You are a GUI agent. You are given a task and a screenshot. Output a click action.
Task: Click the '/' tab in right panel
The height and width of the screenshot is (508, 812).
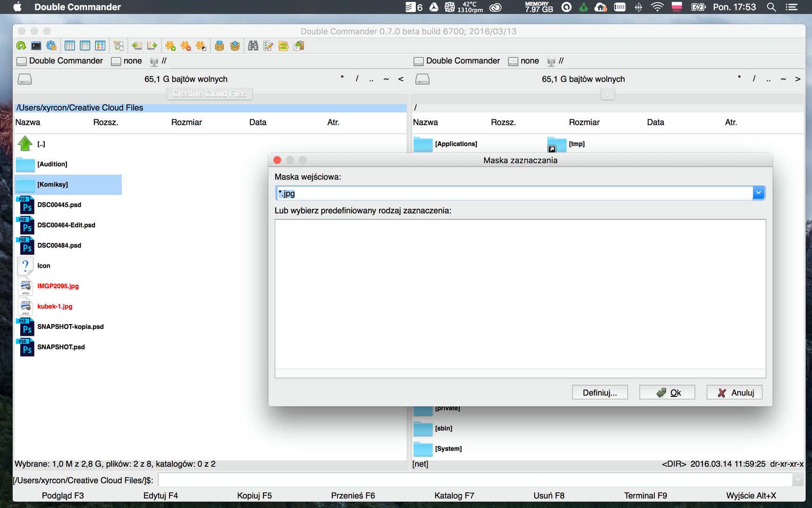pyautogui.click(x=608, y=94)
